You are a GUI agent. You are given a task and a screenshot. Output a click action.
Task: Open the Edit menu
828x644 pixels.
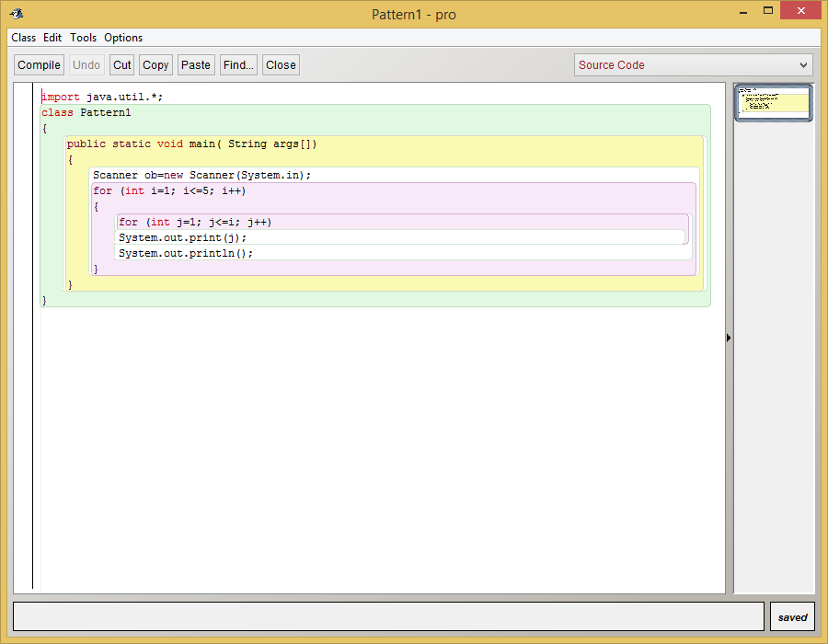(x=52, y=38)
